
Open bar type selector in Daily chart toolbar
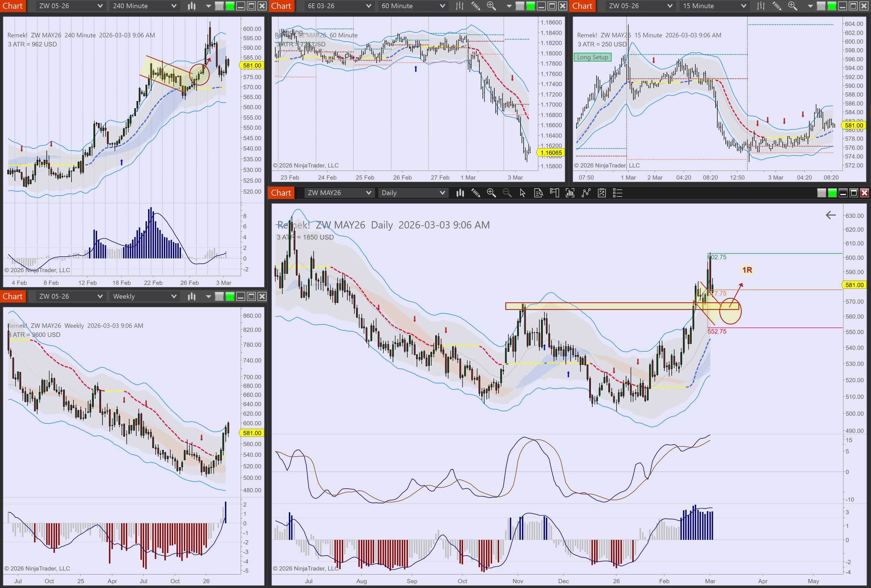[460, 193]
